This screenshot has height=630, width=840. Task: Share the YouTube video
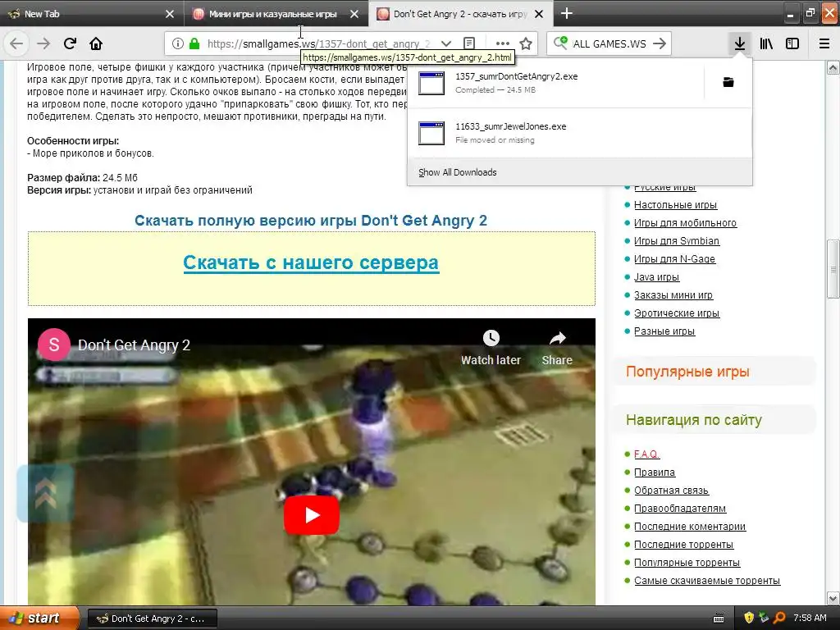(557, 348)
